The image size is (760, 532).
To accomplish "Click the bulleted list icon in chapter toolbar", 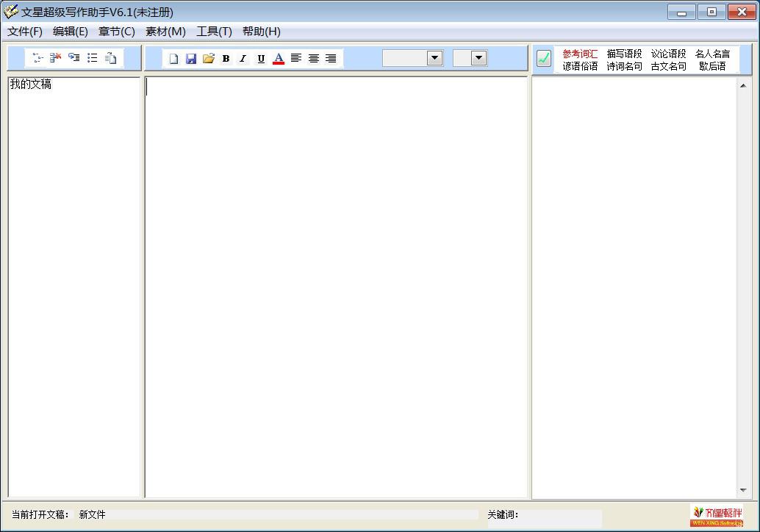I will [93, 57].
